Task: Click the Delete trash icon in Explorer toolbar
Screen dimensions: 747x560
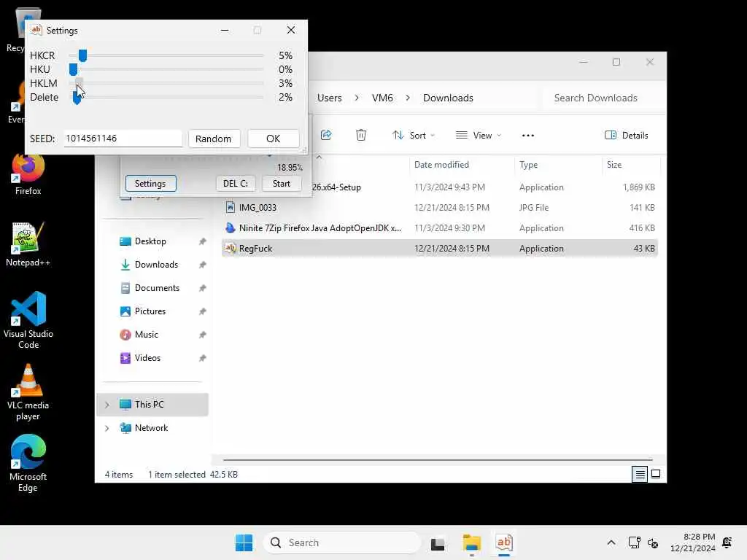Action: tap(361, 135)
